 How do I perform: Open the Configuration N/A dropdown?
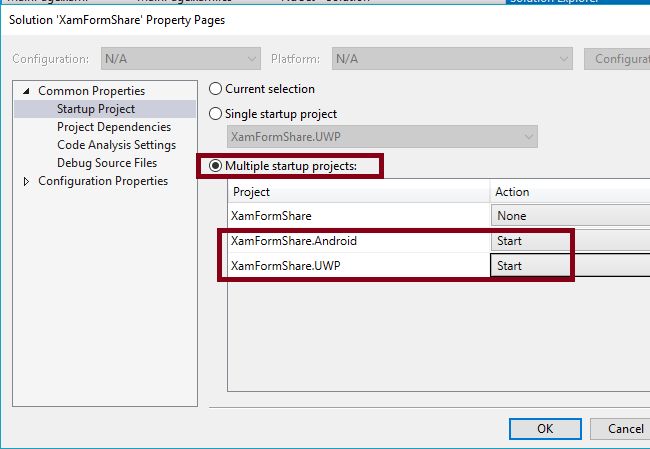(x=181, y=59)
